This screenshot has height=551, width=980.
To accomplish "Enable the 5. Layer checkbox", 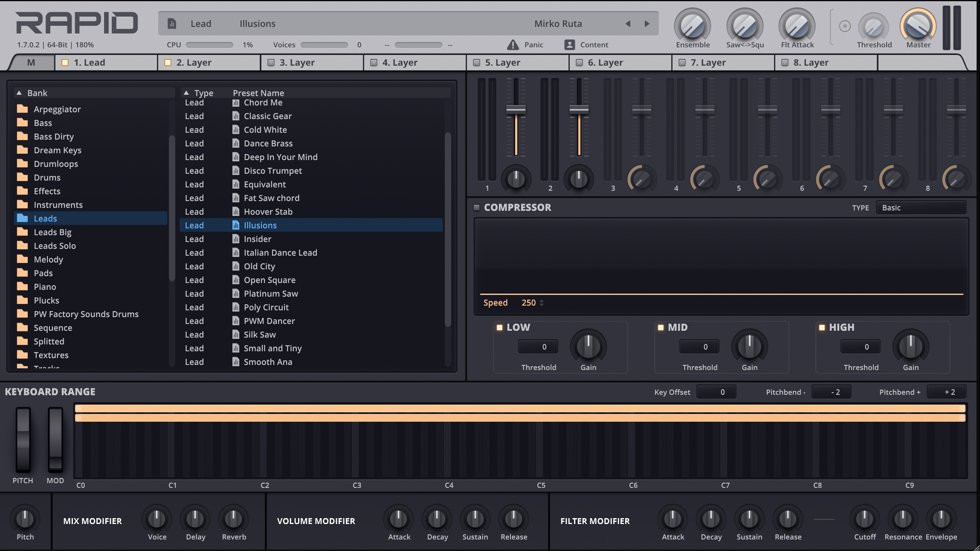I will tap(476, 63).
